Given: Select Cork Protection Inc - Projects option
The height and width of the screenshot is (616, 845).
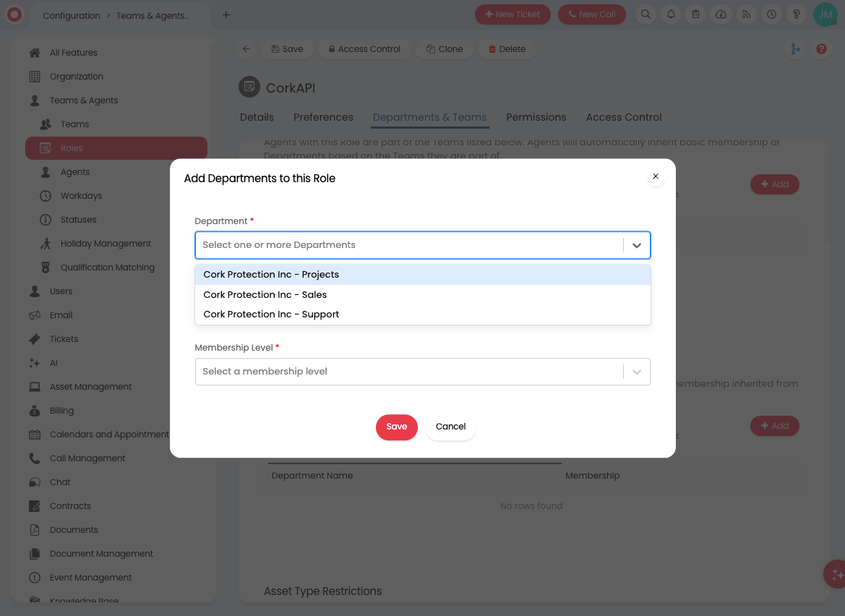Looking at the screenshot, I should (422, 275).
